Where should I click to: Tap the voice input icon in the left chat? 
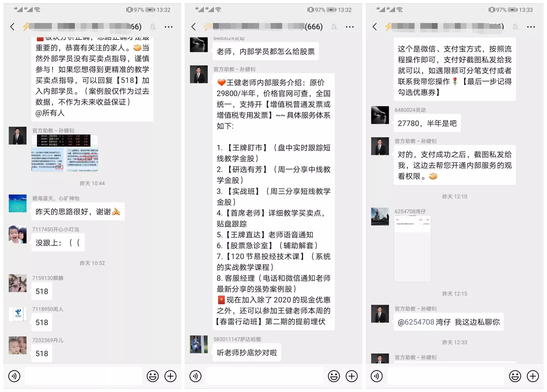pos(14,376)
